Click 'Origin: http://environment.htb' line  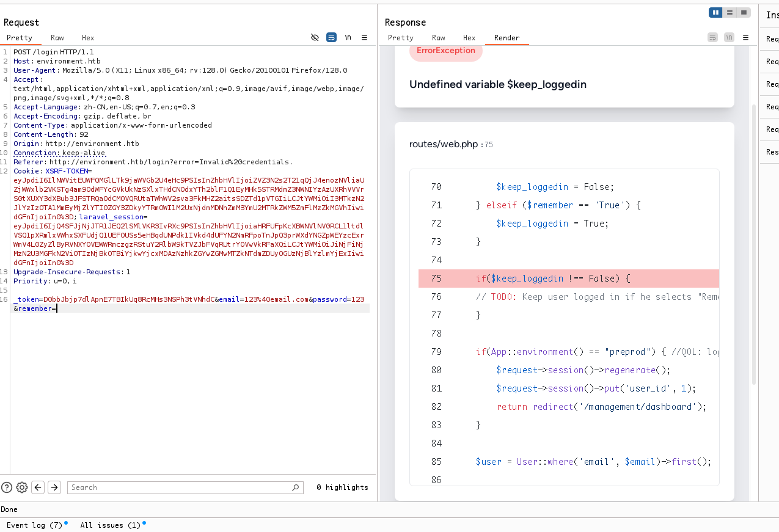76,144
